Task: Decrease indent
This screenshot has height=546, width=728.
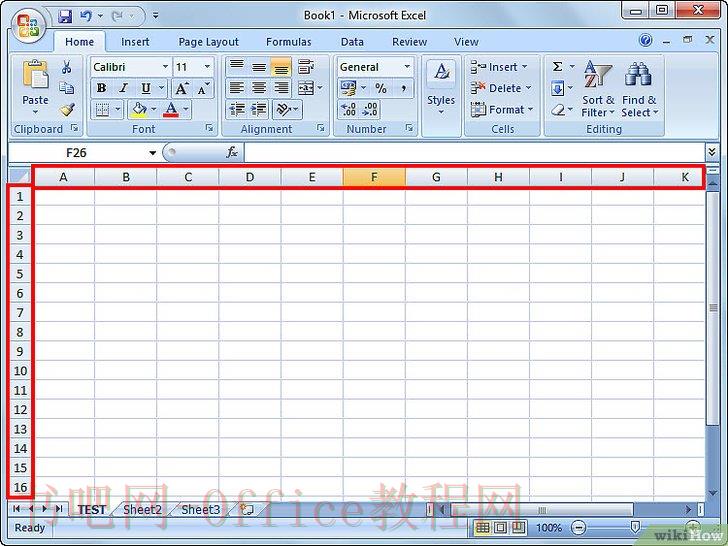Action: 237,110
